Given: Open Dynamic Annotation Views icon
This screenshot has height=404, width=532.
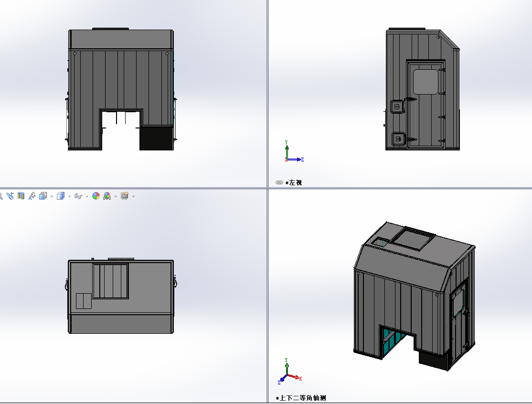Looking at the screenshot, I should click(32, 196).
